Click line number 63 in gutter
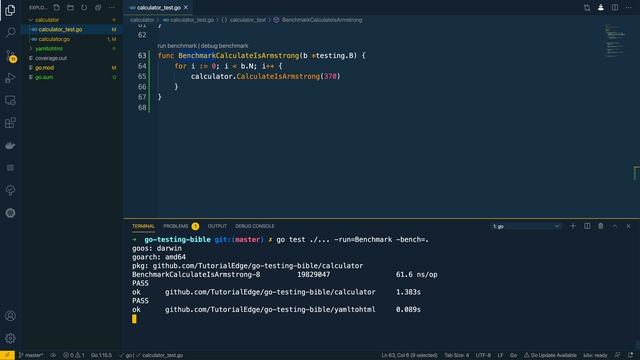This screenshot has height=360, width=640. pos(142,56)
